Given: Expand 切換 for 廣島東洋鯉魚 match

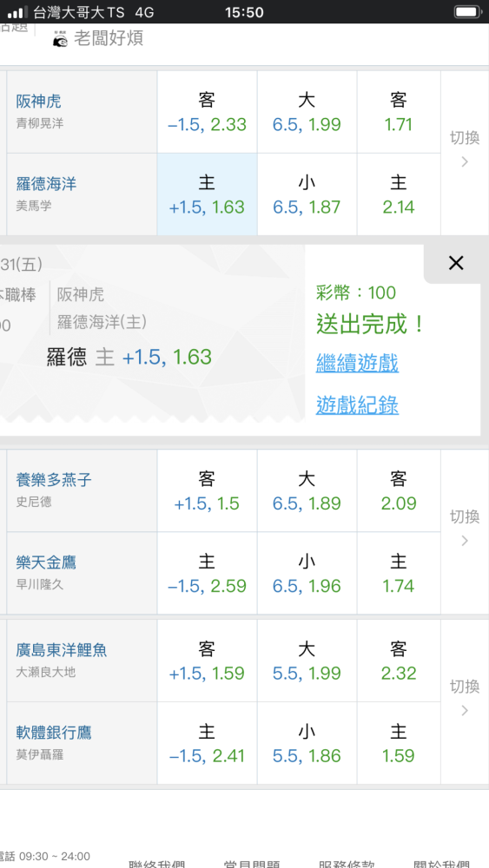Looking at the screenshot, I should click(x=465, y=699).
